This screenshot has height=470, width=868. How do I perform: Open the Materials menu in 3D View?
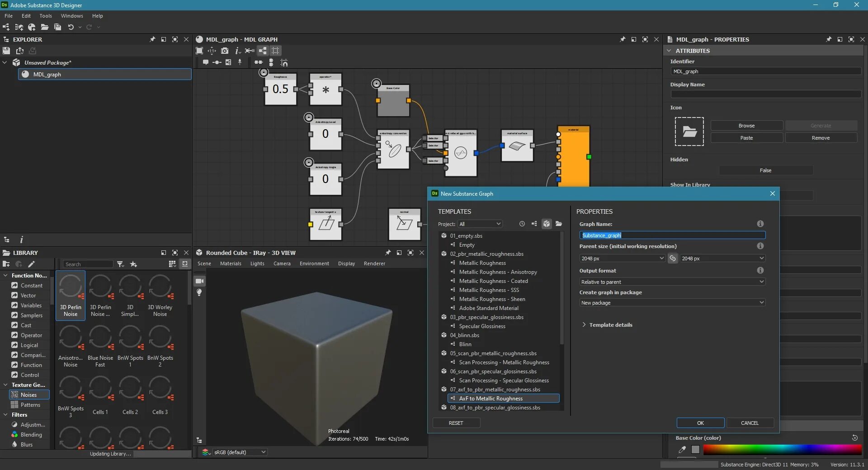(x=231, y=263)
